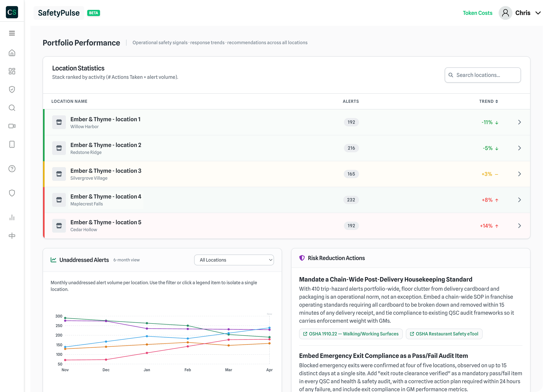Click the tablet device icon in sidebar
The height and width of the screenshot is (392, 543).
[x=12, y=144]
